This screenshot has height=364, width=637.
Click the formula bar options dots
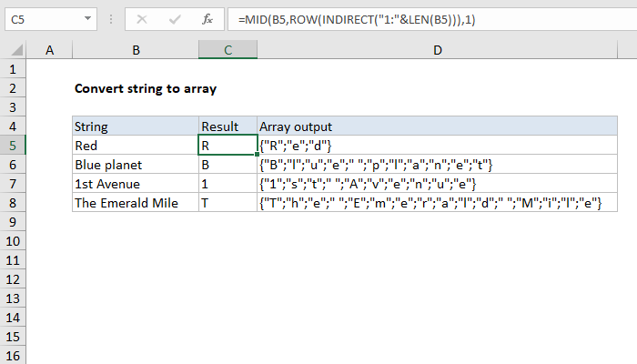click(111, 19)
